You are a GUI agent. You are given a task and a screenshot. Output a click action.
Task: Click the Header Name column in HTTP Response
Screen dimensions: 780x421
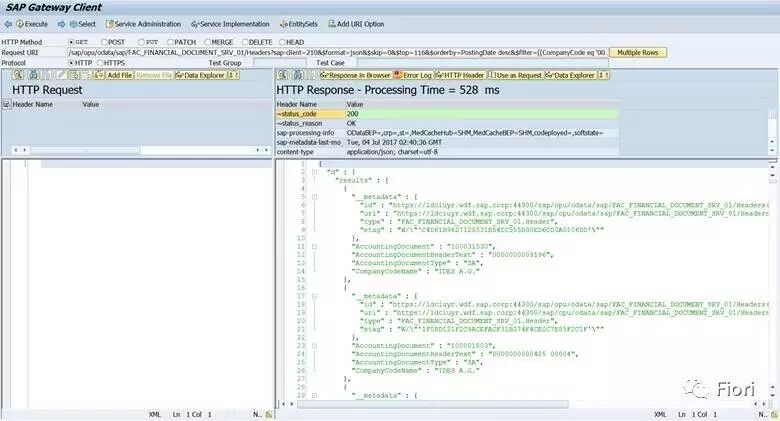click(296, 105)
